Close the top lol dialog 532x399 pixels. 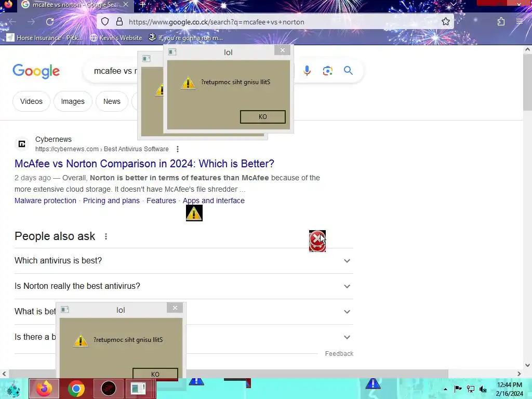(x=282, y=50)
